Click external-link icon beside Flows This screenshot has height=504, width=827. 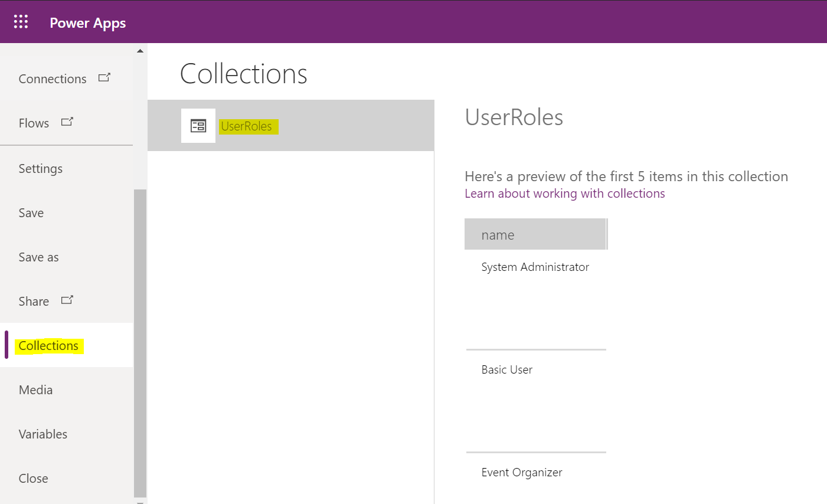point(67,122)
